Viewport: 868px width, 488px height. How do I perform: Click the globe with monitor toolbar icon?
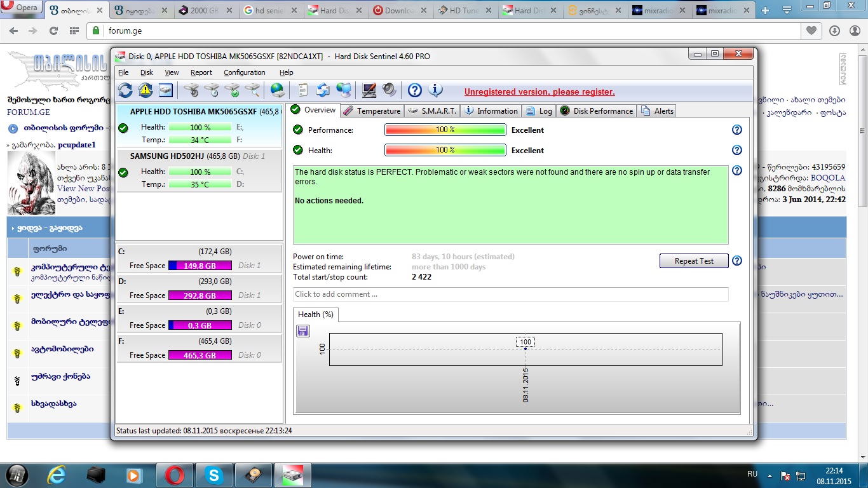coord(344,90)
